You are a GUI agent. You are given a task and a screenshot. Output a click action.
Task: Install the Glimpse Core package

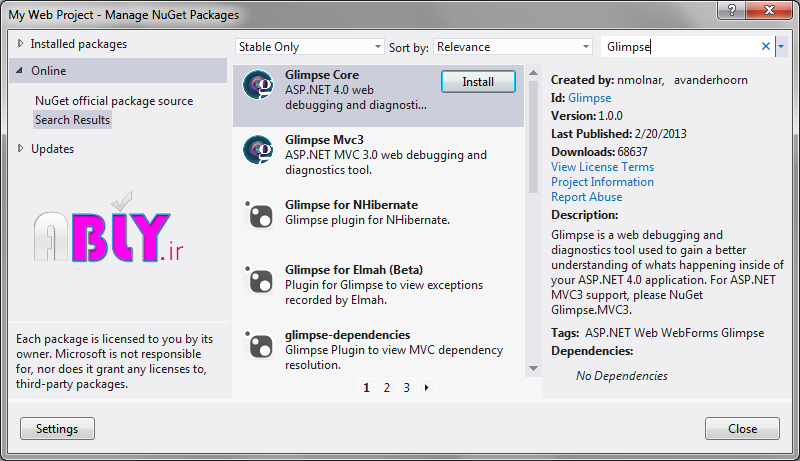pyautogui.click(x=478, y=82)
